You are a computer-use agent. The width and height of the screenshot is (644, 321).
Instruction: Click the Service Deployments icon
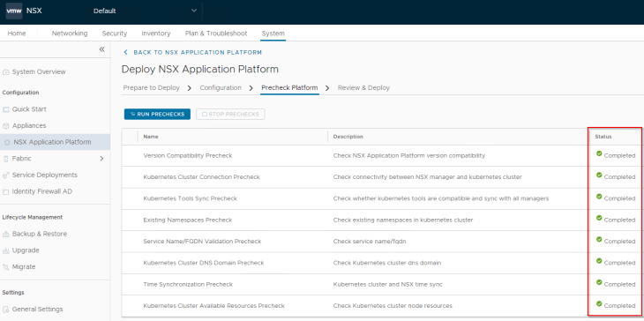[6, 175]
